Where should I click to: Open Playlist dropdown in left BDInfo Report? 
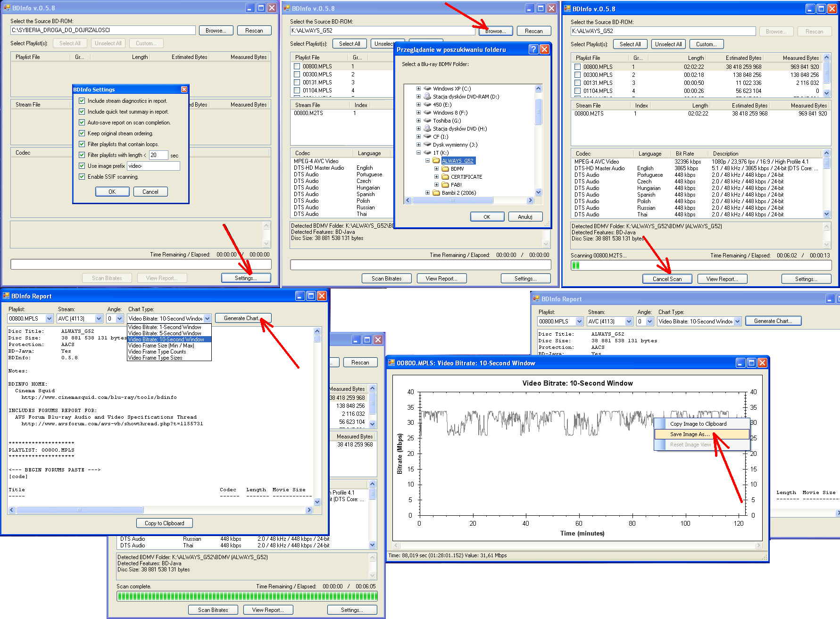tap(49, 319)
